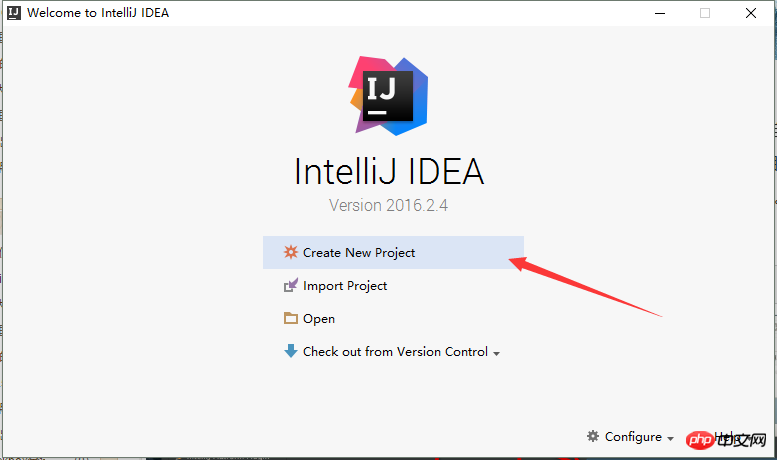The width and height of the screenshot is (777, 460).
Task: Click the IntelliJ IDEA heading text
Action: click(389, 172)
